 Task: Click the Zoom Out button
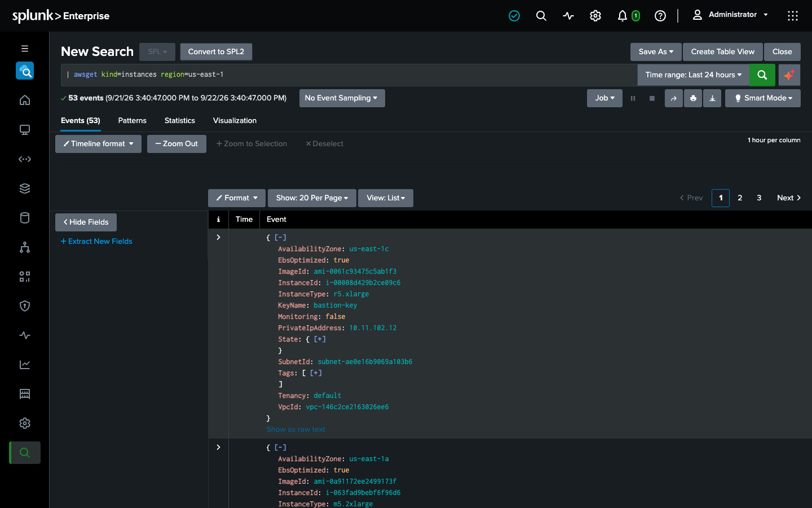pos(176,144)
